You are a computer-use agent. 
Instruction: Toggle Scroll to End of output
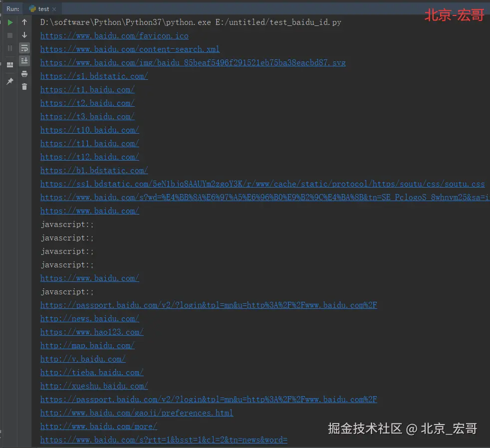pos(24,60)
